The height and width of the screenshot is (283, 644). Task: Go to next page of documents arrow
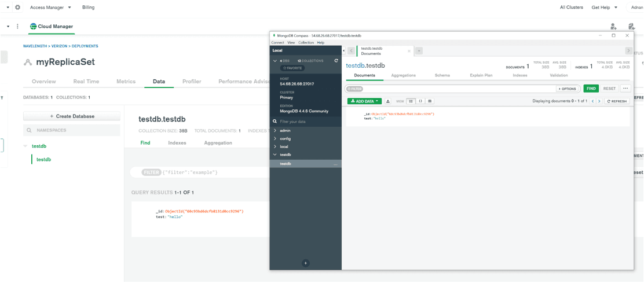point(599,101)
